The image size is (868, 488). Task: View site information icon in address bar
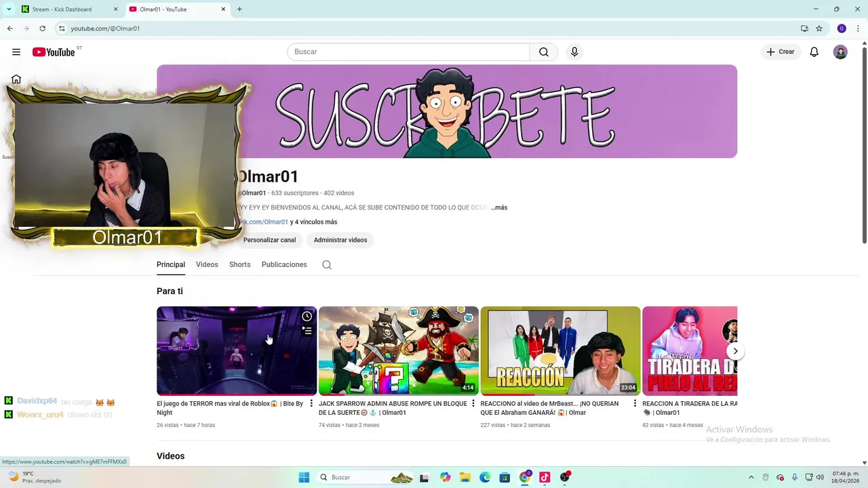click(62, 28)
